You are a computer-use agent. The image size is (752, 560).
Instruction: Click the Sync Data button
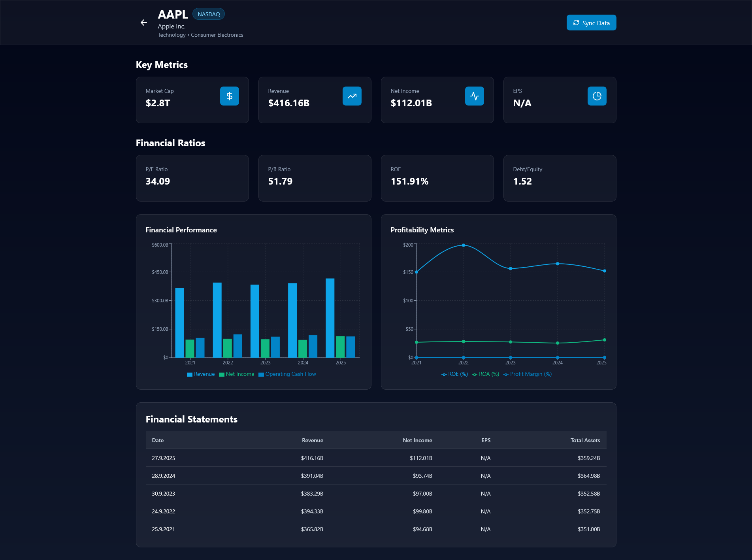[591, 23]
